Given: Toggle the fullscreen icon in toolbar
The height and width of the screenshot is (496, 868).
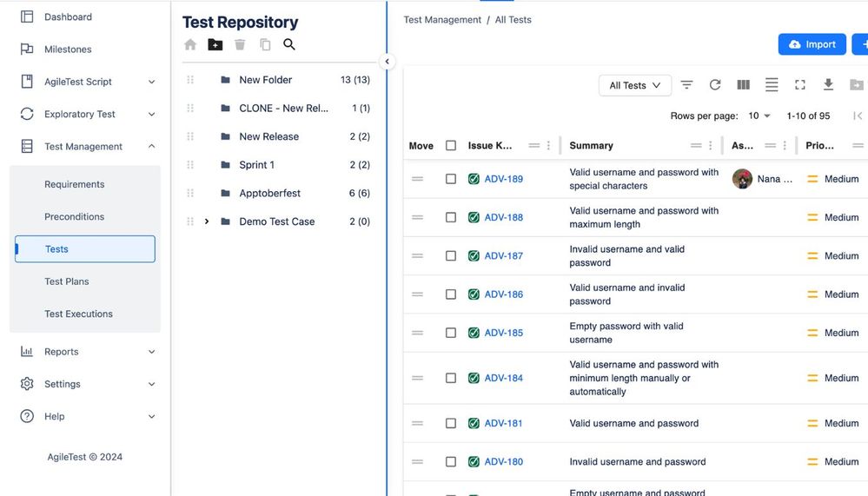Looking at the screenshot, I should tap(800, 85).
